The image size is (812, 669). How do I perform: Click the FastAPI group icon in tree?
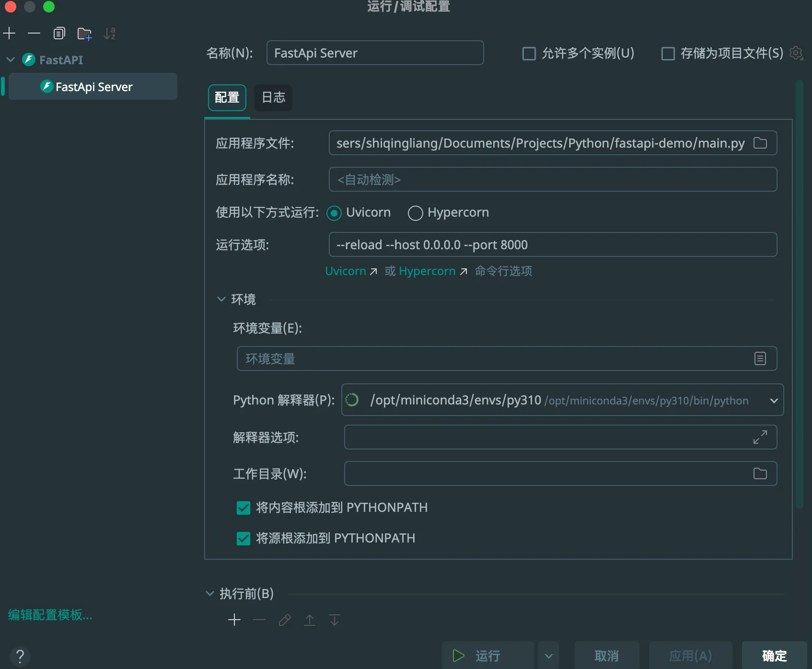29,59
